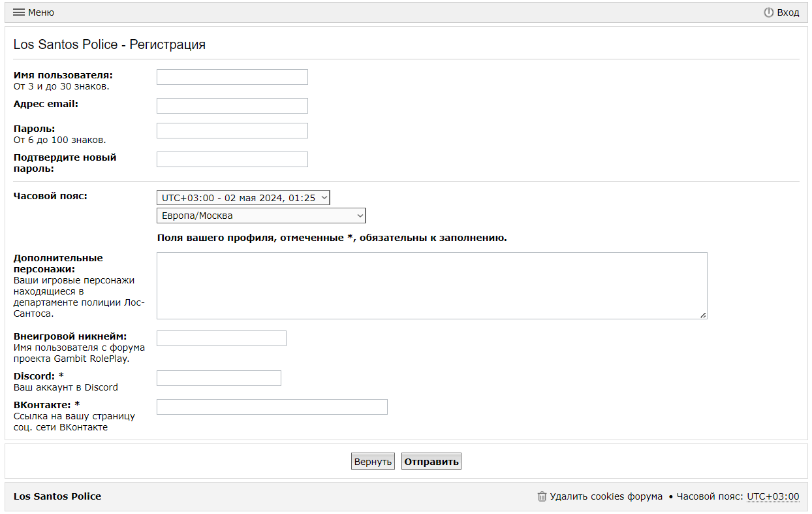Screen dimensions: 812x514
Task: Expand the Европа/Москва timezone dropdown
Action: click(260, 216)
